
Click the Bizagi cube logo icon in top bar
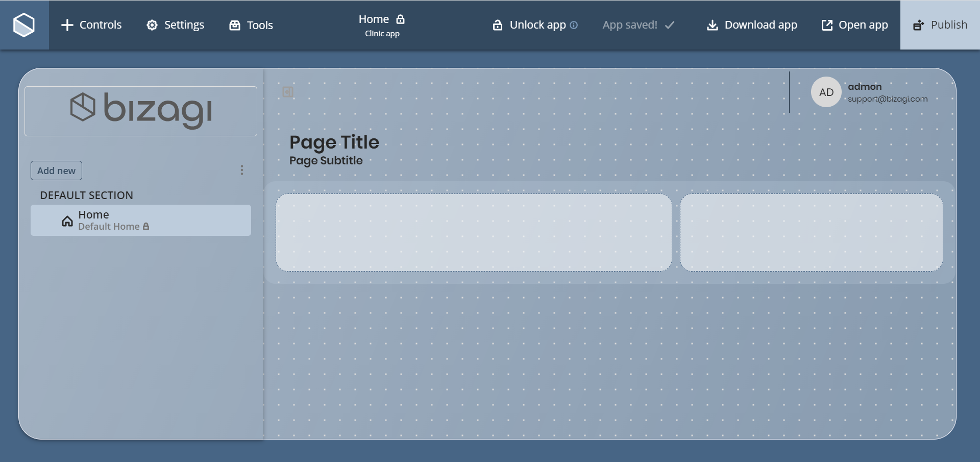(24, 25)
